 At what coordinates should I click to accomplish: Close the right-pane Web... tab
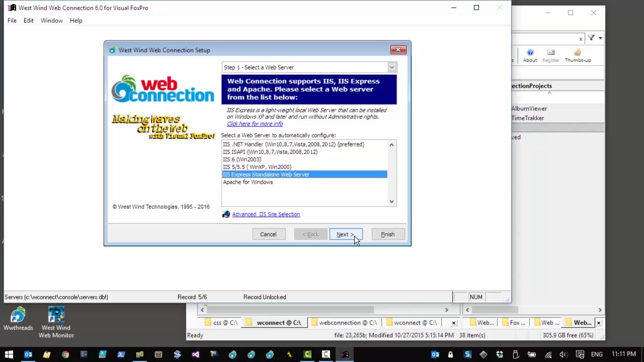(x=599, y=323)
